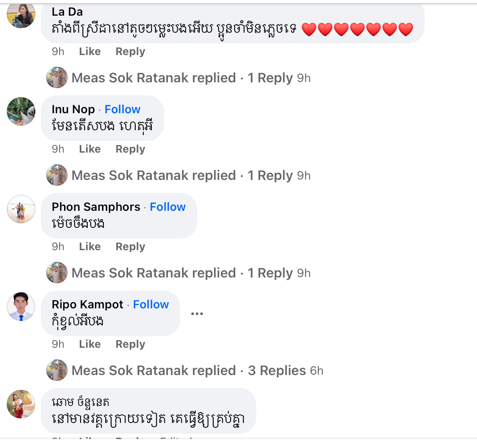
Task: Like Phon Samphors' comment
Action: (90, 247)
